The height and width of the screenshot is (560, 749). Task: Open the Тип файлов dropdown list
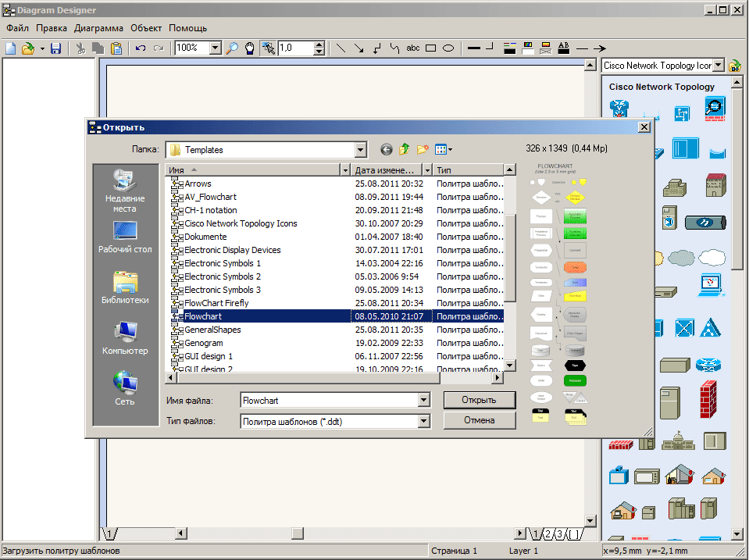tap(423, 421)
